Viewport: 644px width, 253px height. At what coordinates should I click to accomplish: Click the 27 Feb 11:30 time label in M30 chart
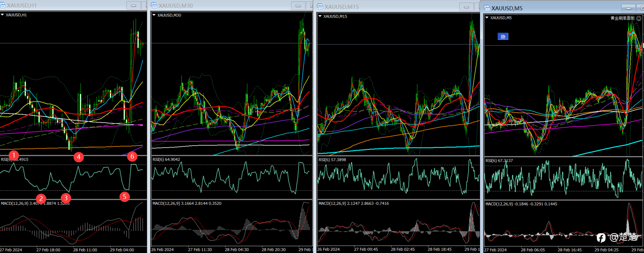coord(200,250)
